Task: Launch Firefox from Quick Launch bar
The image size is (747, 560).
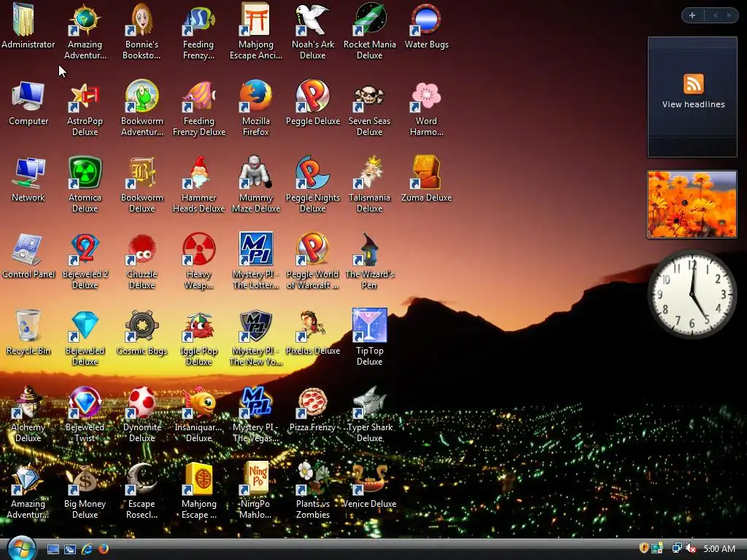Action: click(x=103, y=549)
